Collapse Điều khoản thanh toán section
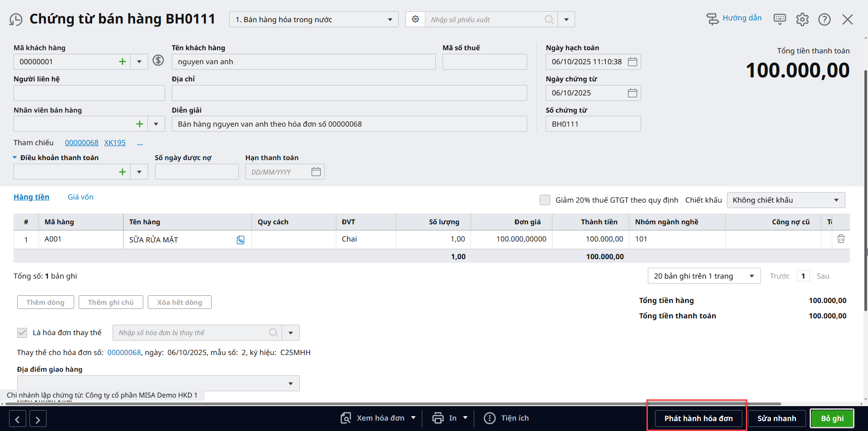This screenshot has height=431, width=868. tap(15, 157)
